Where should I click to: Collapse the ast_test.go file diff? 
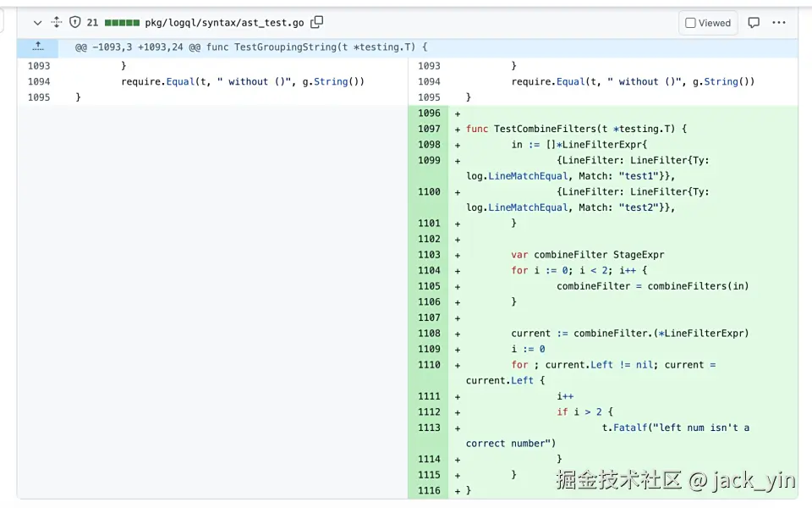[x=37, y=23]
